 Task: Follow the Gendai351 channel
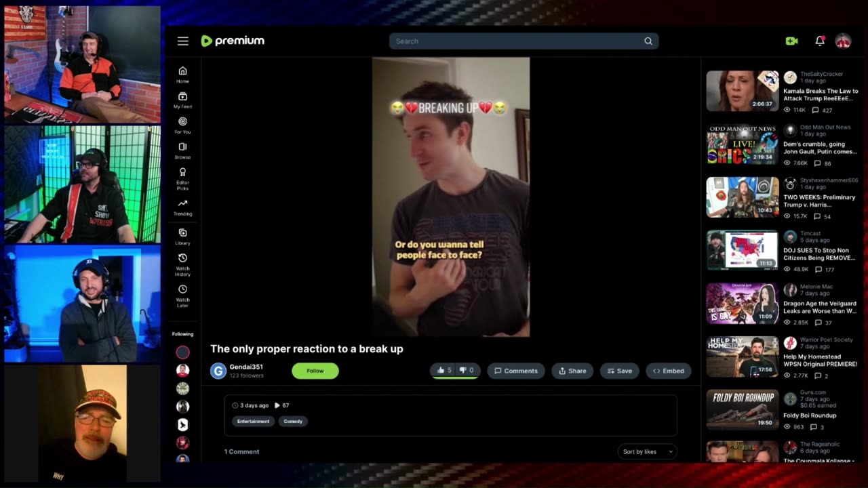click(315, 371)
